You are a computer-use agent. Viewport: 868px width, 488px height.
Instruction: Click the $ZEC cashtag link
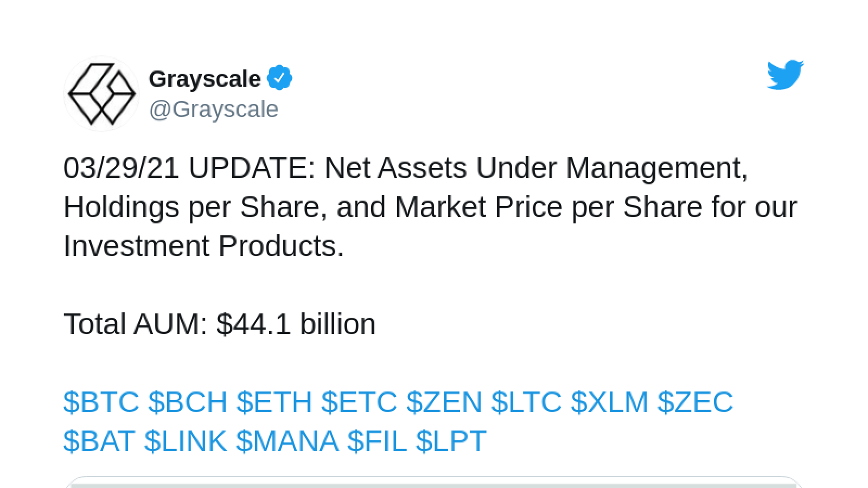coord(695,402)
